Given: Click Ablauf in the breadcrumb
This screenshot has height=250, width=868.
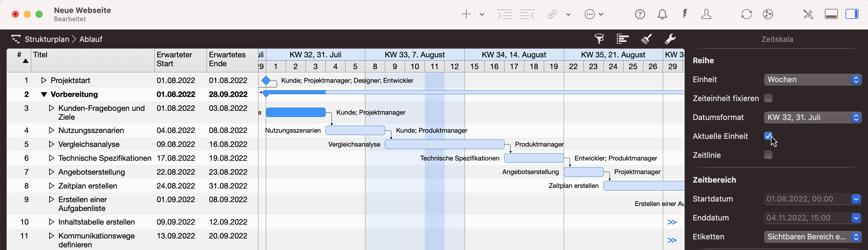Looking at the screenshot, I should pos(91,39).
